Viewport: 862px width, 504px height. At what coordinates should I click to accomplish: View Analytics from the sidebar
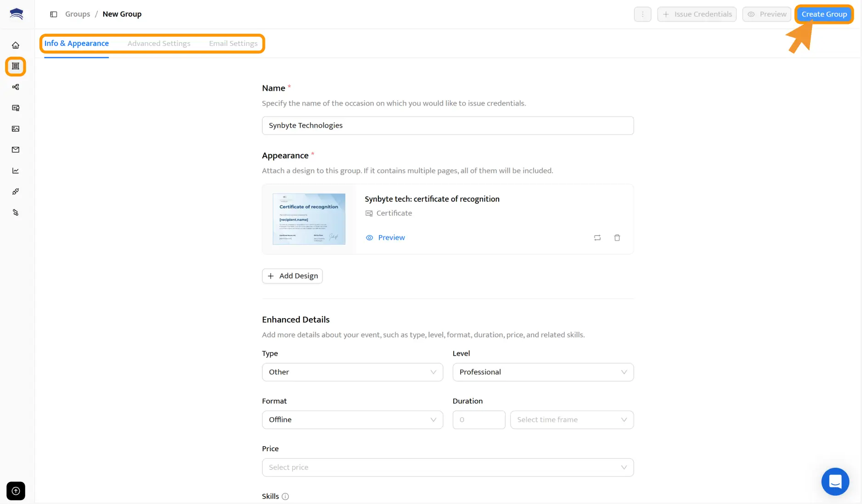tap(16, 170)
